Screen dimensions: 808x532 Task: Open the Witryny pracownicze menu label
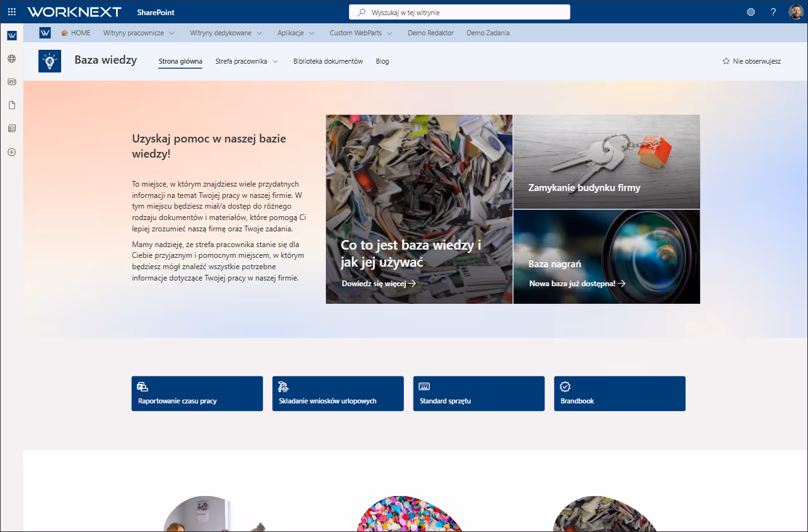click(x=134, y=33)
